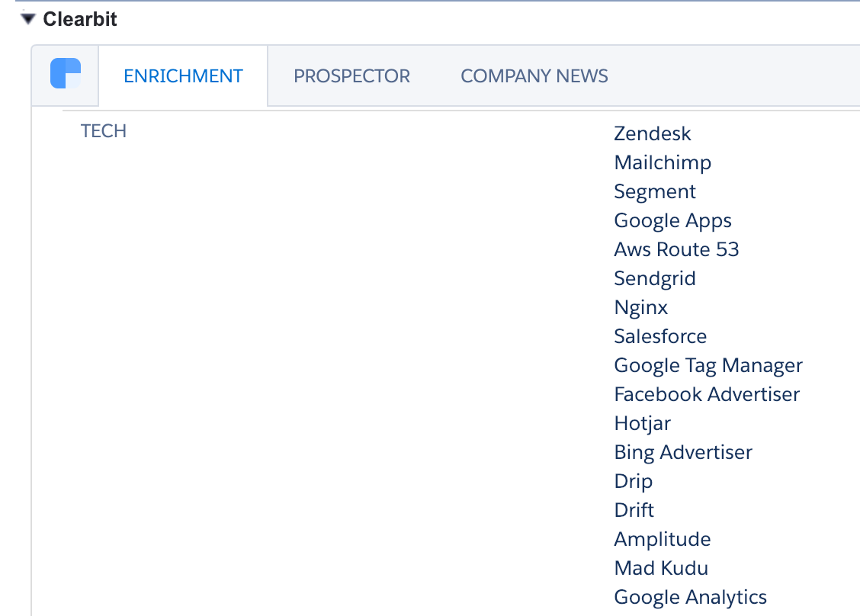
Task: Select the Segment entry
Action: click(655, 191)
